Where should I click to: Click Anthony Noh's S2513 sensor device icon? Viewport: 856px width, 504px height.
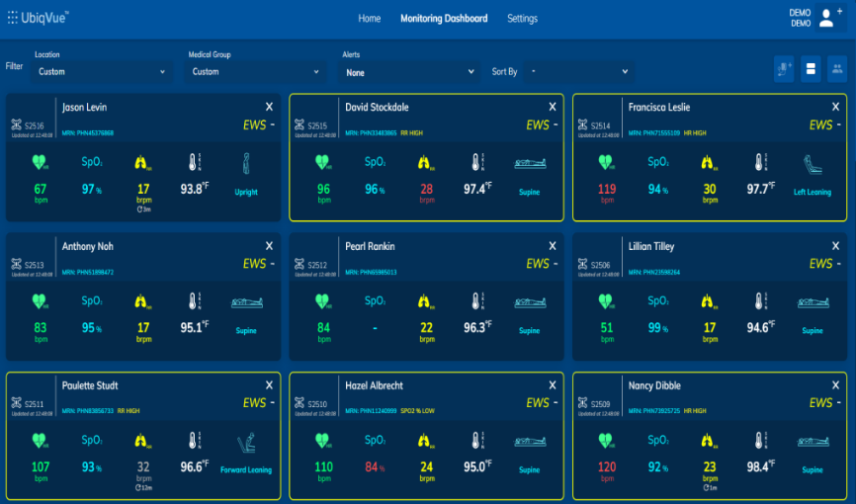tap(17, 264)
